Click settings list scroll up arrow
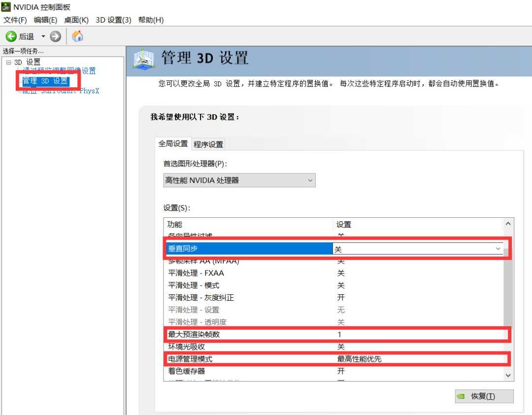The height and width of the screenshot is (415, 532). point(508,224)
